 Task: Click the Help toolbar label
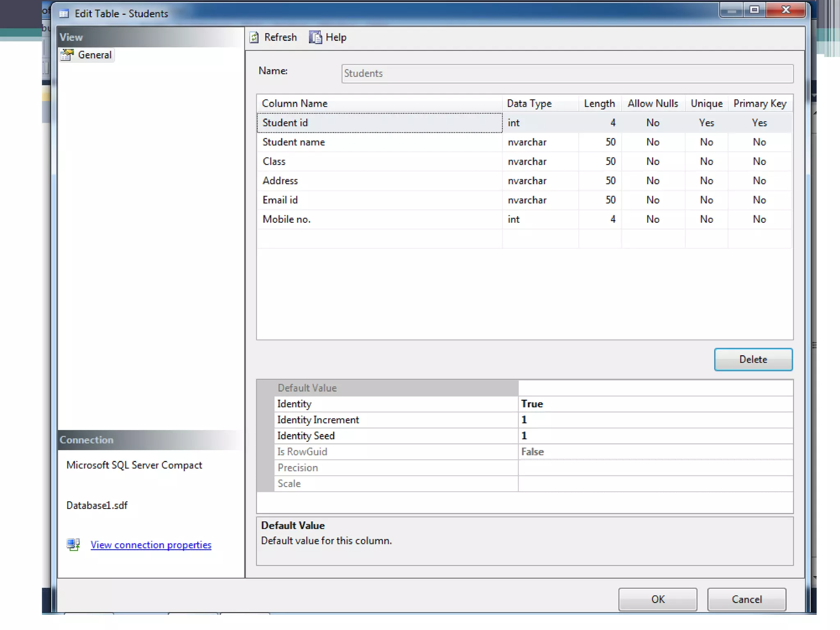(336, 37)
